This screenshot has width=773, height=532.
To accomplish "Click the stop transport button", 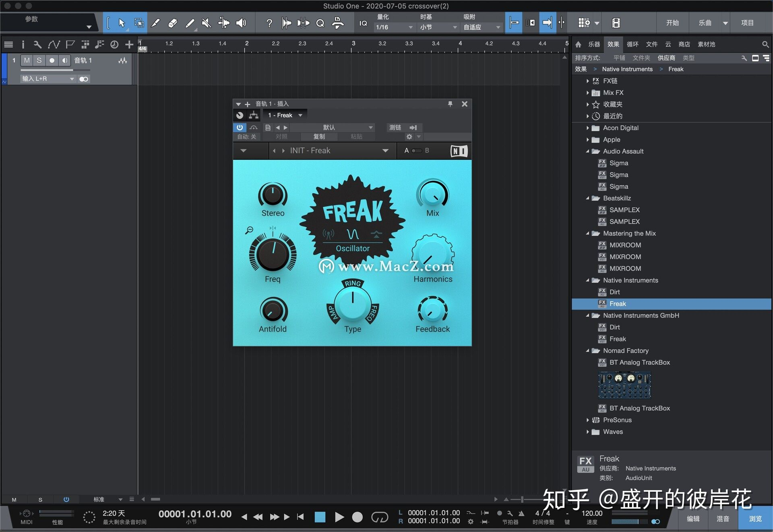I will click(320, 517).
